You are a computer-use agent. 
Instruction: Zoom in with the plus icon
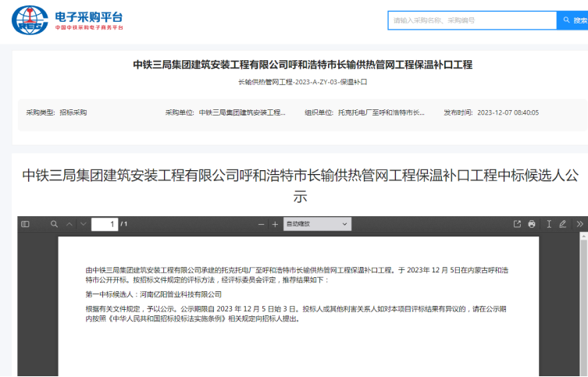click(275, 224)
